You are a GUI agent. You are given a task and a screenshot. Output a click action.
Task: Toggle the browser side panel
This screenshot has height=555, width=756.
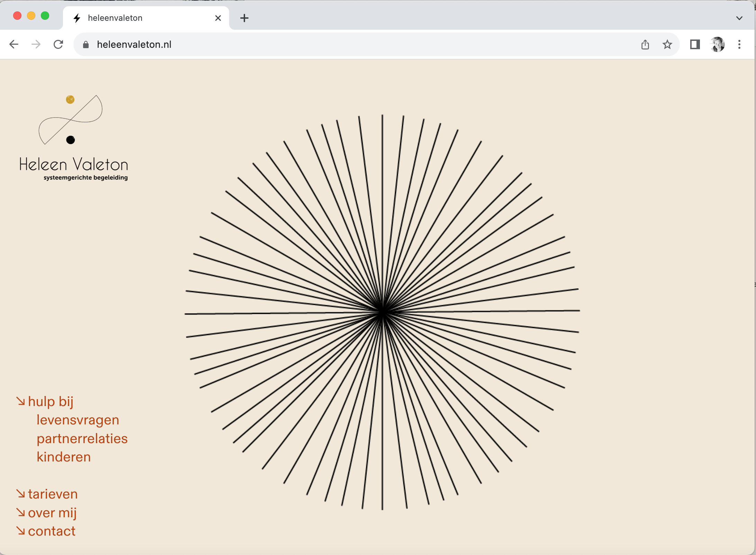click(x=695, y=44)
